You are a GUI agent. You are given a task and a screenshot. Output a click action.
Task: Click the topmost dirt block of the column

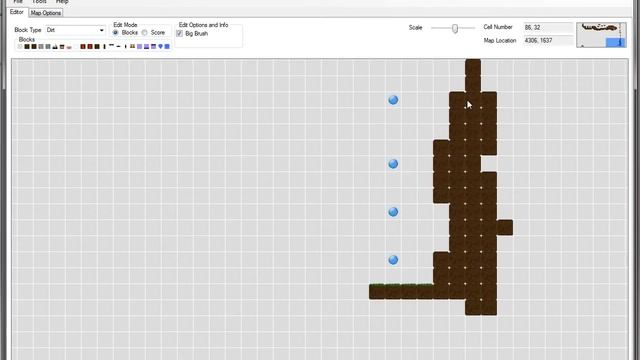[x=473, y=67]
